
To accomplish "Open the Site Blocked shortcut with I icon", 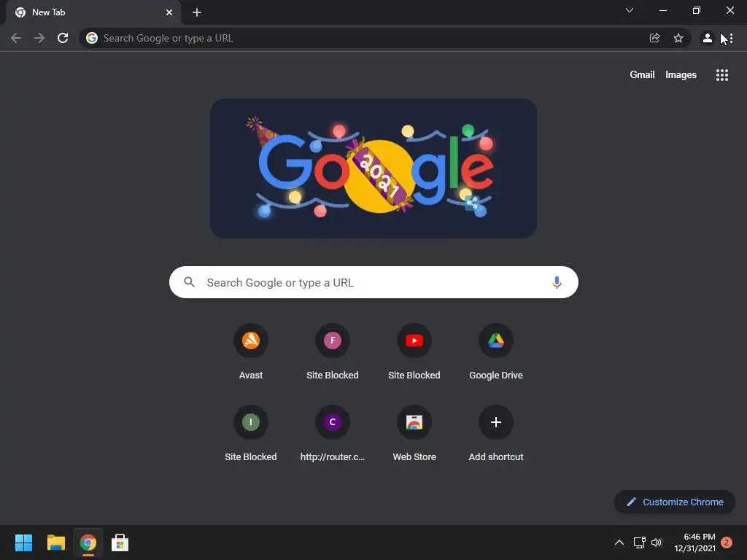I will click(x=251, y=433).
